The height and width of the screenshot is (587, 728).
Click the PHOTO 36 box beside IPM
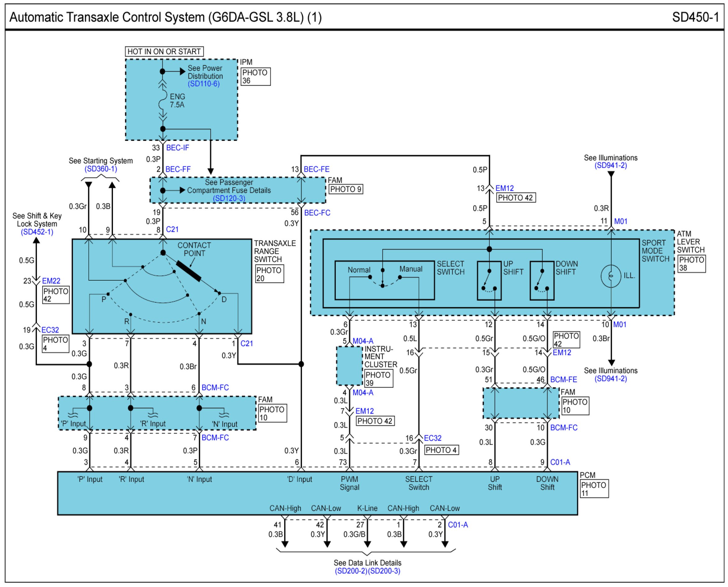[x=255, y=77]
